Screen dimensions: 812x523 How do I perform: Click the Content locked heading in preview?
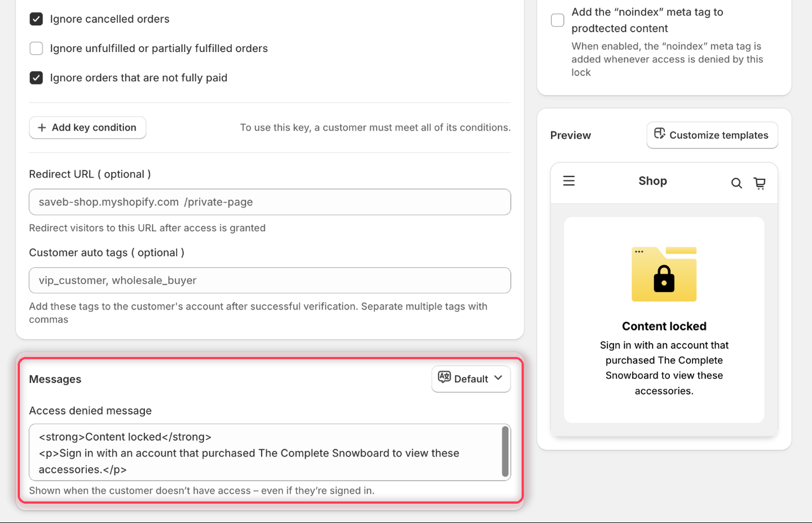(664, 326)
